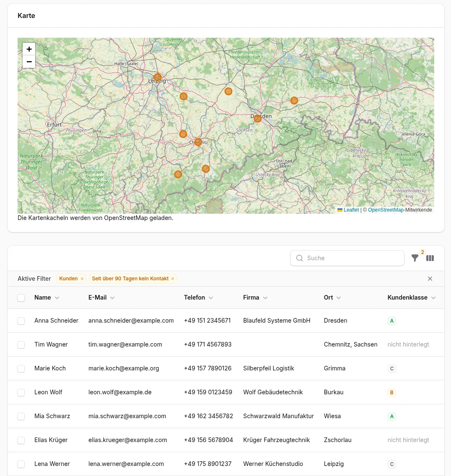Tick the checkbox for Tim Wagner
Image resolution: width=451 pixels, height=476 pixels.
click(x=21, y=345)
